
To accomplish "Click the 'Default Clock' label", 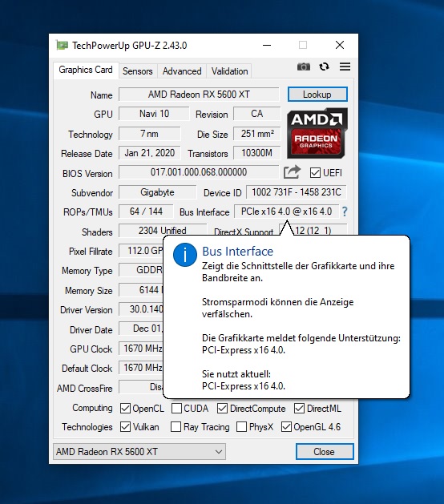I will click(x=87, y=369).
